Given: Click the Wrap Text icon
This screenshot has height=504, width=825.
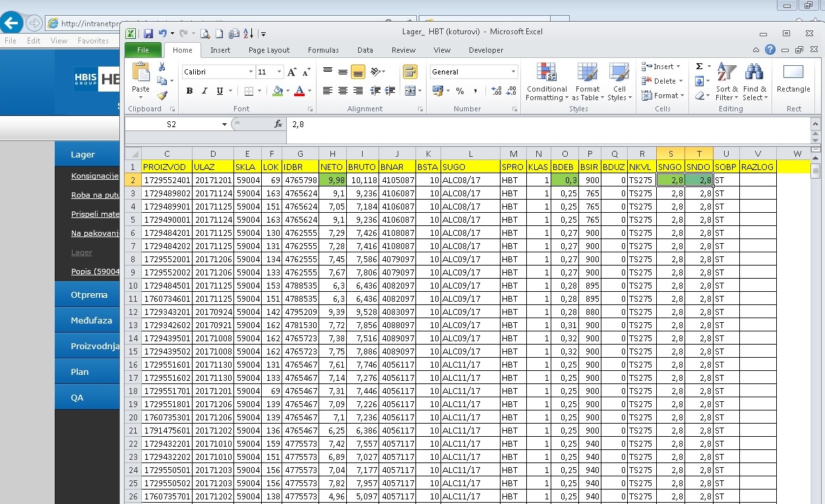Looking at the screenshot, I should (410, 72).
